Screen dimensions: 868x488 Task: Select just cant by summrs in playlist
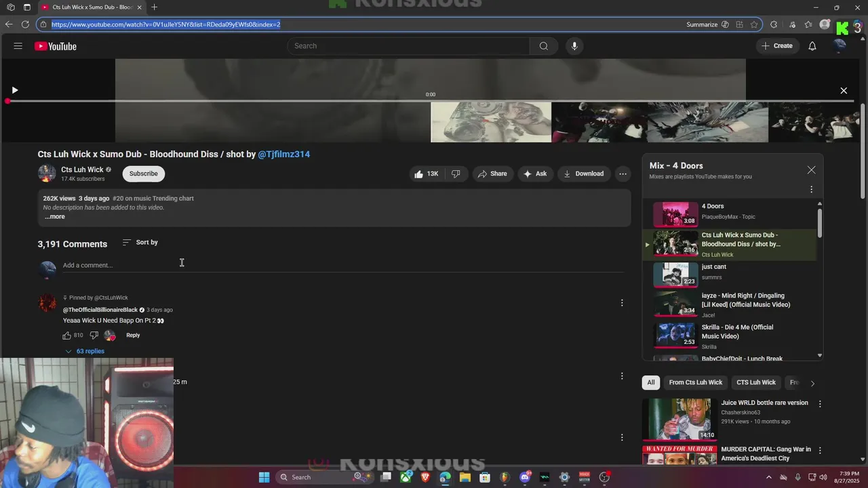pyautogui.click(x=730, y=274)
